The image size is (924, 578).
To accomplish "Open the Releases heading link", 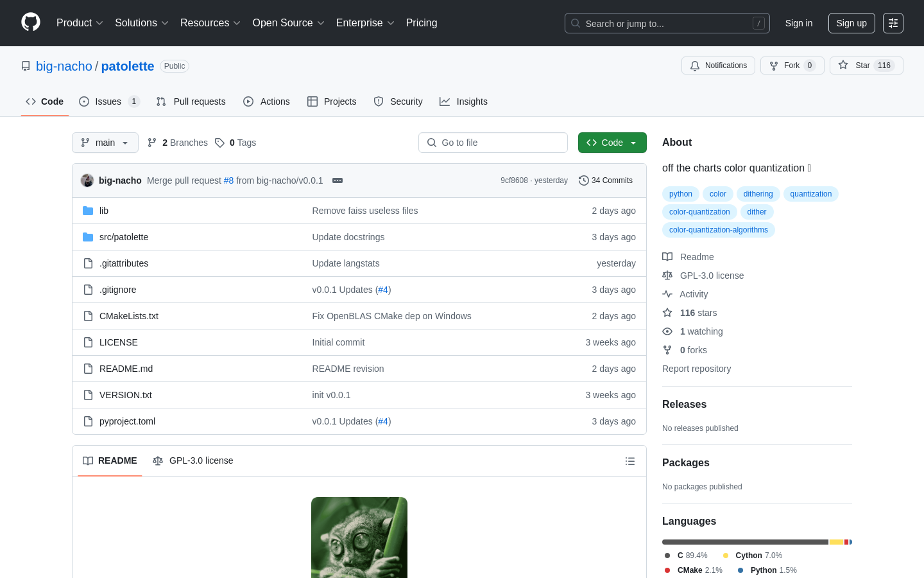I will [x=684, y=405].
